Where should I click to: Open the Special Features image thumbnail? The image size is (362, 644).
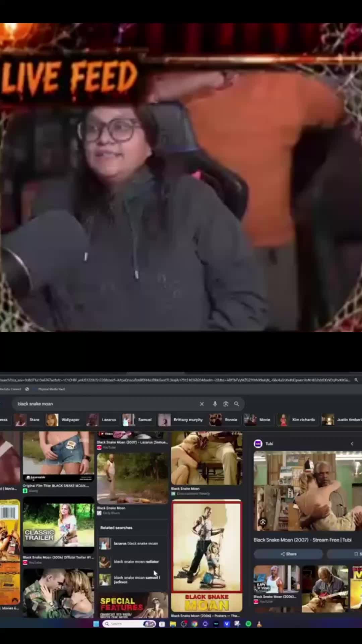tap(132, 605)
